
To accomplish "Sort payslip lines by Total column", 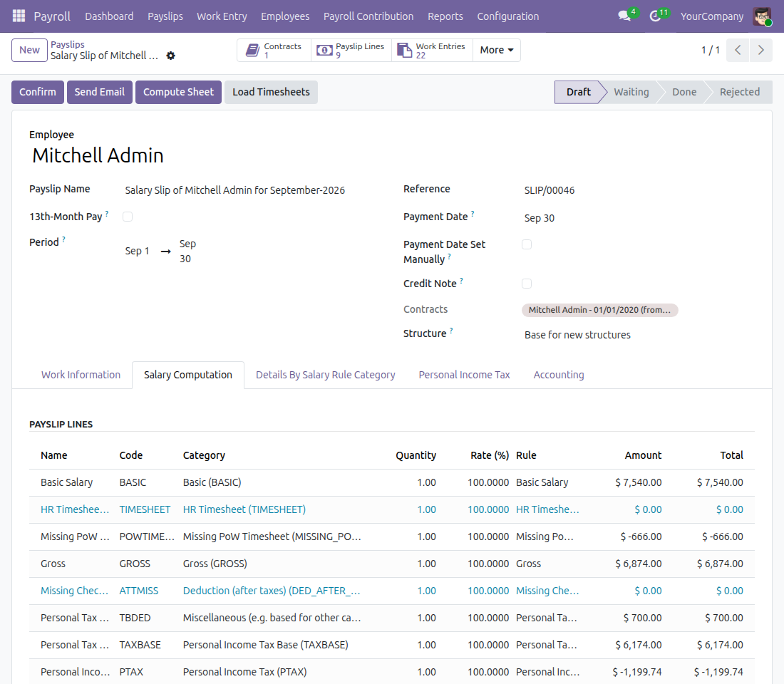I will (731, 455).
